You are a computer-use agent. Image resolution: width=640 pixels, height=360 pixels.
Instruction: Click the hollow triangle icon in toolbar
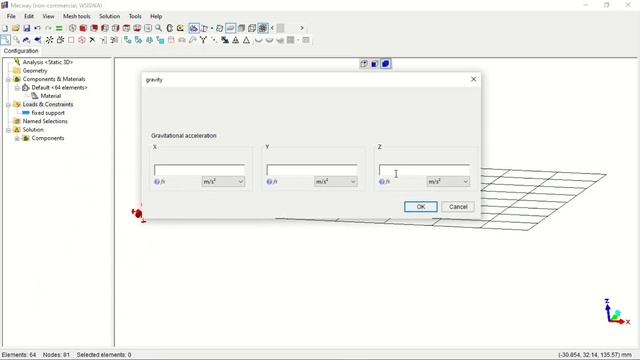coord(247,40)
